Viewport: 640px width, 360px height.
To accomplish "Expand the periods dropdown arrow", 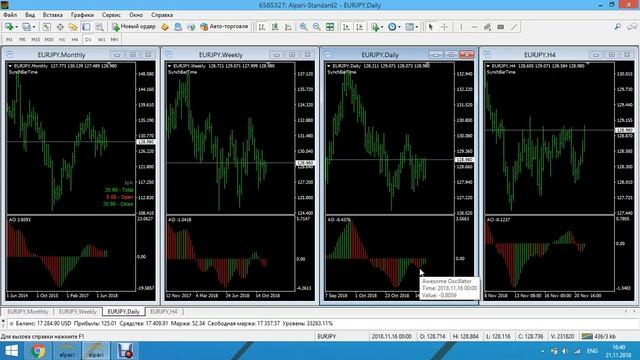I will click(399, 27).
